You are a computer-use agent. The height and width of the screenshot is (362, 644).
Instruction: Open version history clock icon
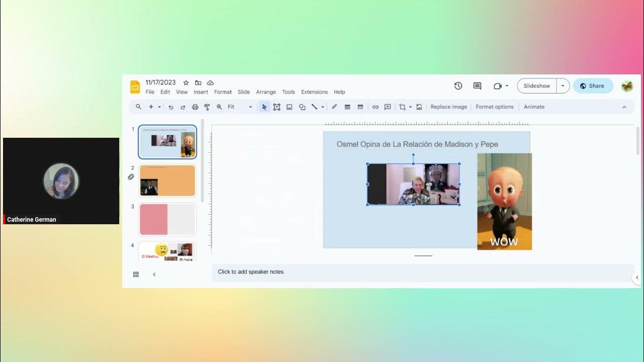(458, 86)
